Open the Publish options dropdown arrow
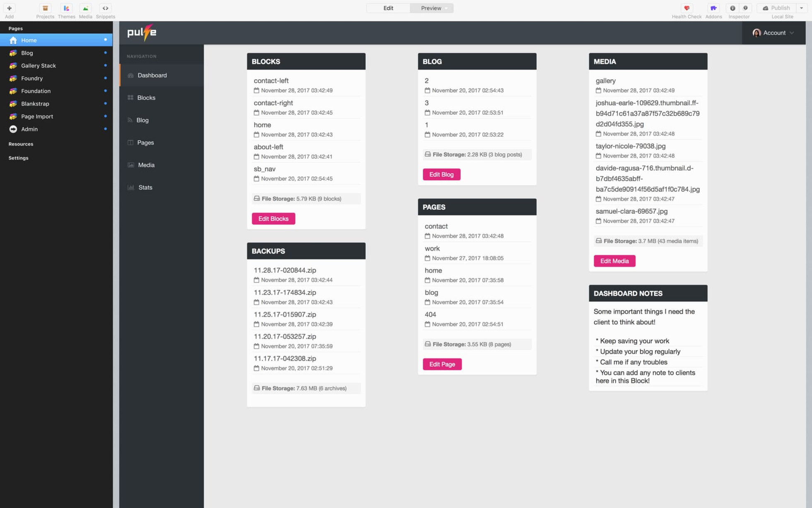812x508 pixels. click(x=801, y=8)
